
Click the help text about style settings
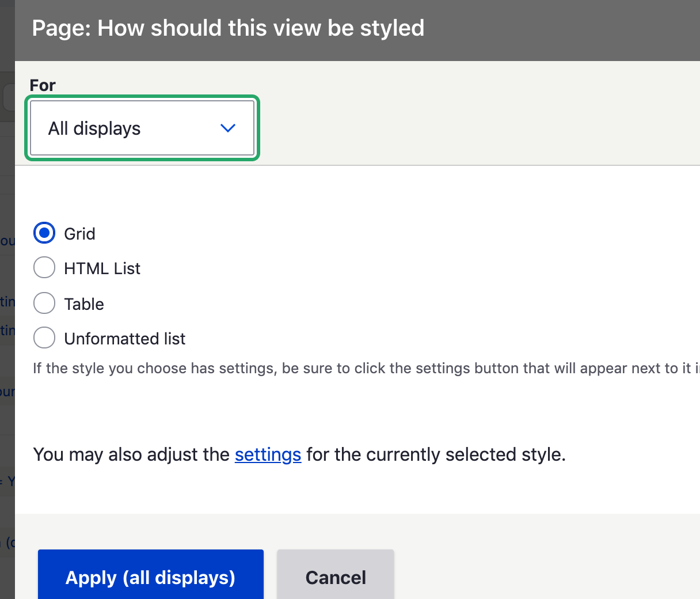[366, 369]
